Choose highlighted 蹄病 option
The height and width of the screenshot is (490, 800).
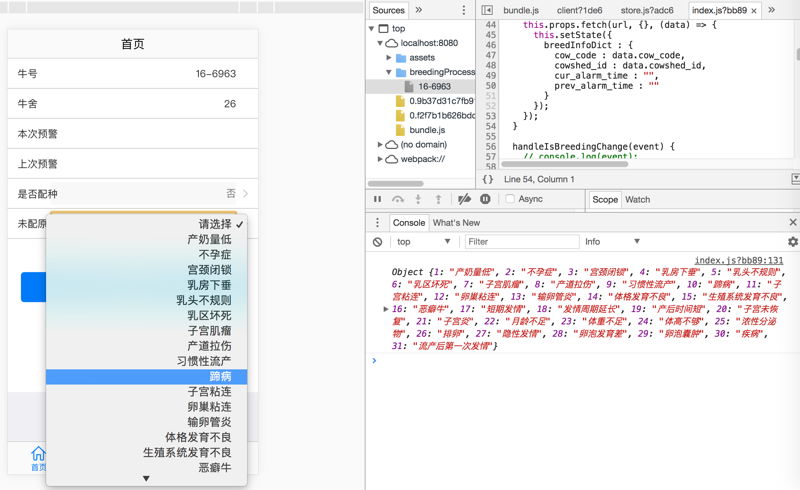pyautogui.click(x=146, y=377)
